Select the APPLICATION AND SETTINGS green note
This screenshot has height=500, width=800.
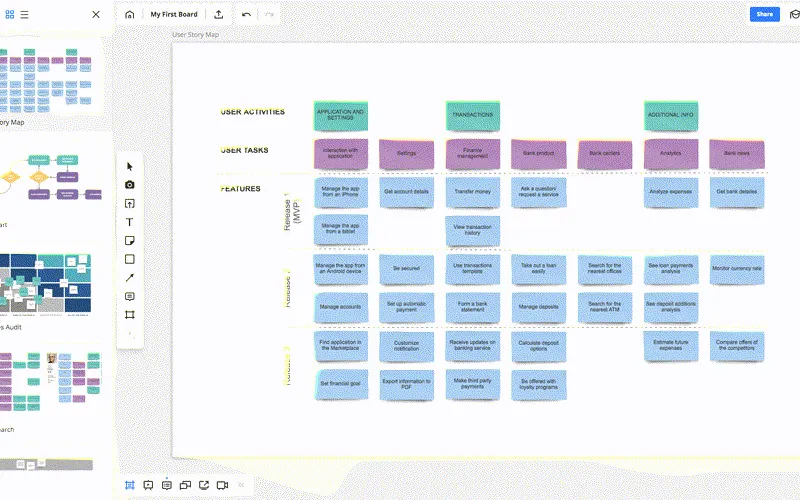tap(341, 115)
